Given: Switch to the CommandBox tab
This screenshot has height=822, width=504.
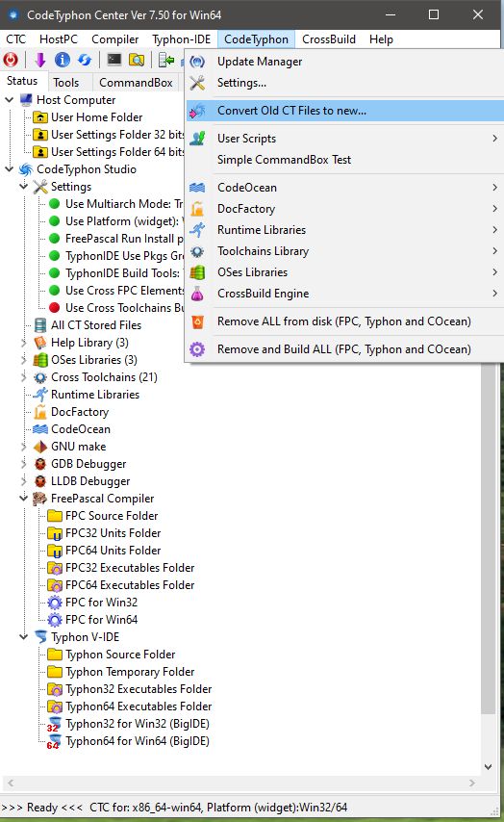Looking at the screenshot, I should 136,83.
